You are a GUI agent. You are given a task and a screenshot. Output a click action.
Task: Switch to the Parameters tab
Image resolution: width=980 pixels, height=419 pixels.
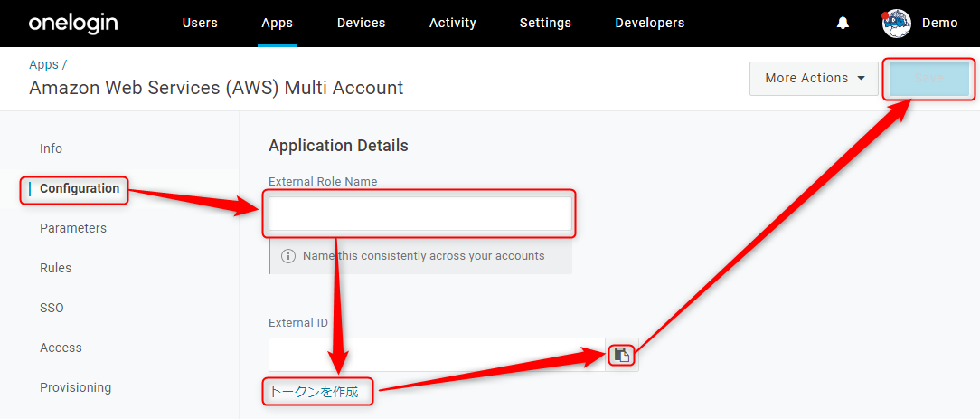pos(73,228)
